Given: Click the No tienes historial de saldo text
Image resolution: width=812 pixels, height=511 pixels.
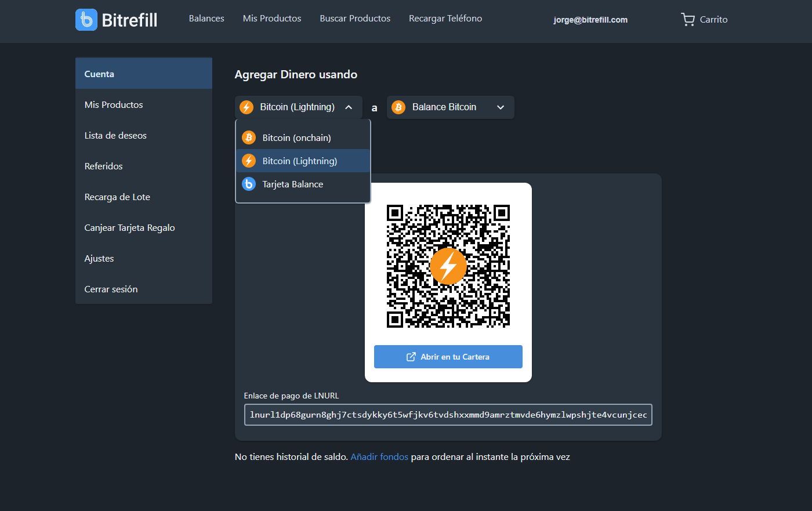Looking at the screenshot, I should pos(291,457).
